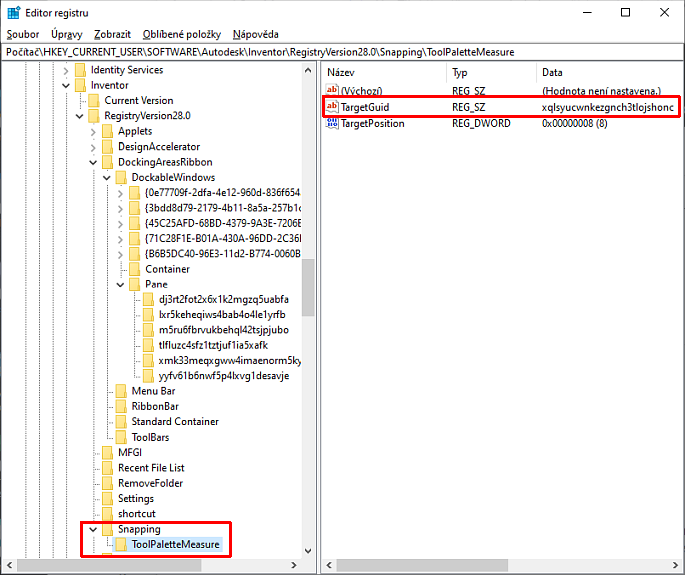Screen dimensions: 685x575
Task: Collapse the Inventor tree node
Action: tap(66, 86)
